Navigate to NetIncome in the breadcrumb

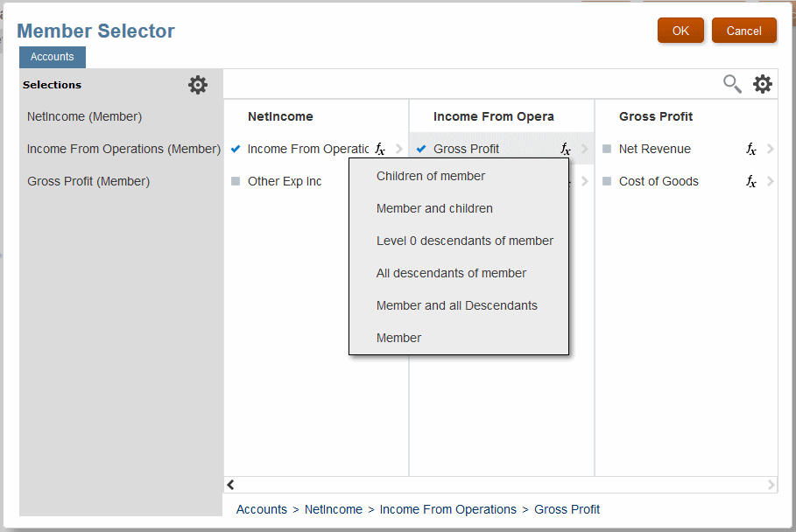(x=333, y=509)
